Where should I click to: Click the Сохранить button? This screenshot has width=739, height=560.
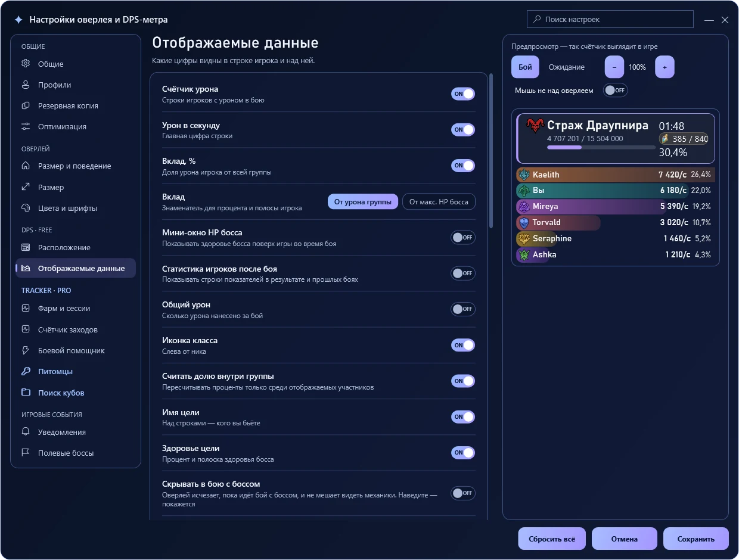click(696, 539)
